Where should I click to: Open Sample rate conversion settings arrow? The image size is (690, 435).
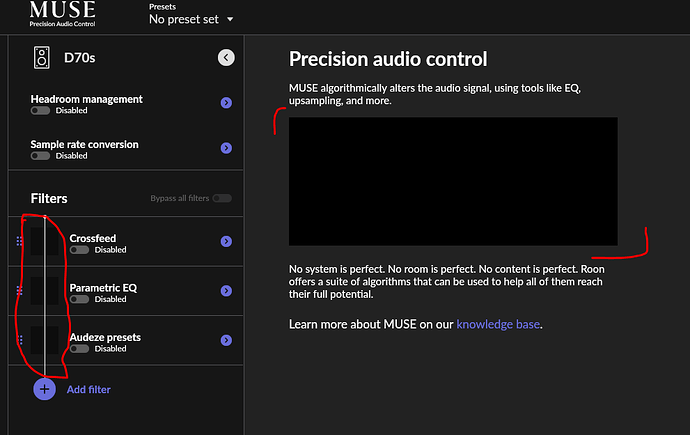coord(226,148)
